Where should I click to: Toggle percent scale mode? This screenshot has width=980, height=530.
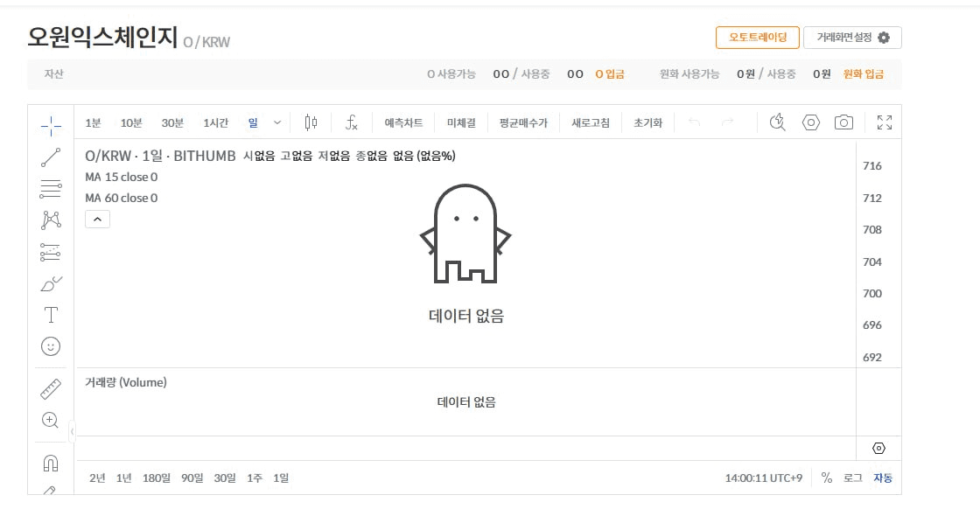point(827,478)
